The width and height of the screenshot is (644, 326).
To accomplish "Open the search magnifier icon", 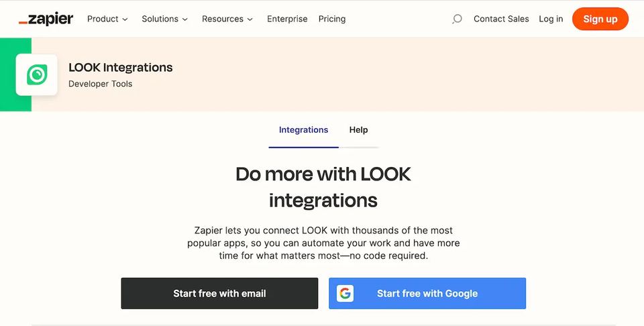I will coord(457,19).
